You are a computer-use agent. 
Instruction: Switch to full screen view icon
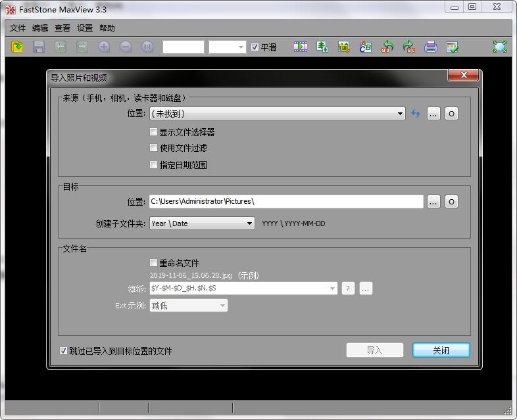tap(500, 47)
